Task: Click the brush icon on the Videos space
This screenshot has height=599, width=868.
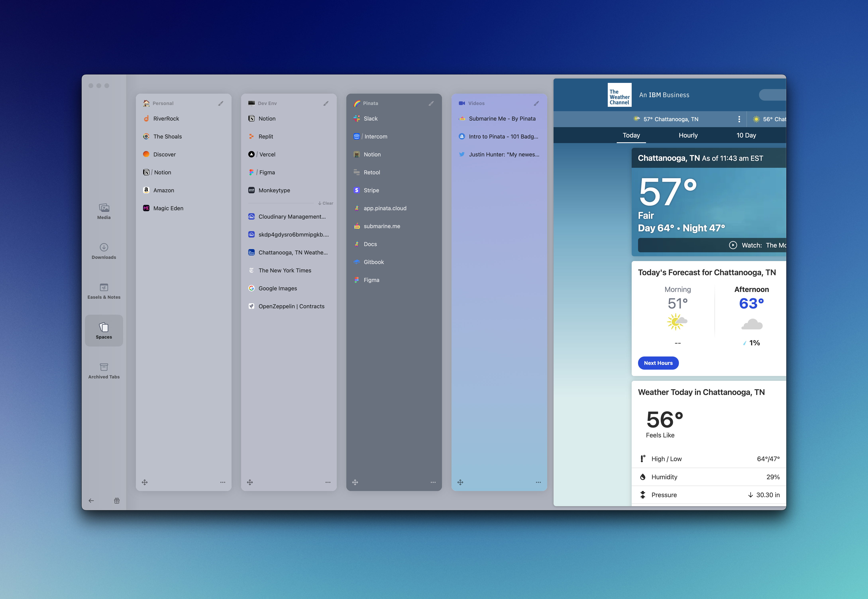Action: click(x=536, y=103)
